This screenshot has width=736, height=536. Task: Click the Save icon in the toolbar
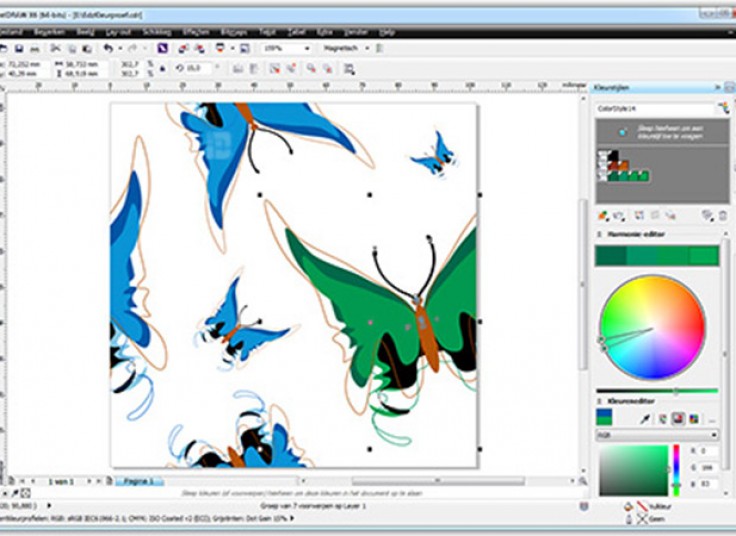[x=19, y=48]
